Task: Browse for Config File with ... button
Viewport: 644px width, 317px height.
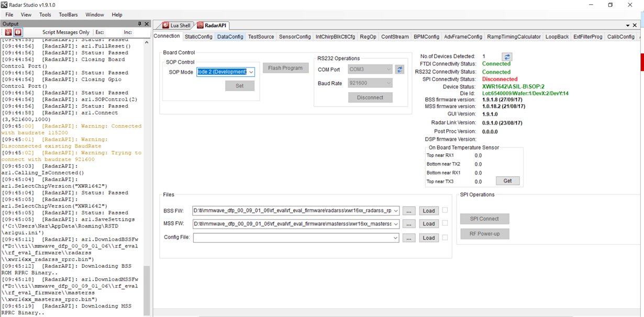Action: [409, 237]
